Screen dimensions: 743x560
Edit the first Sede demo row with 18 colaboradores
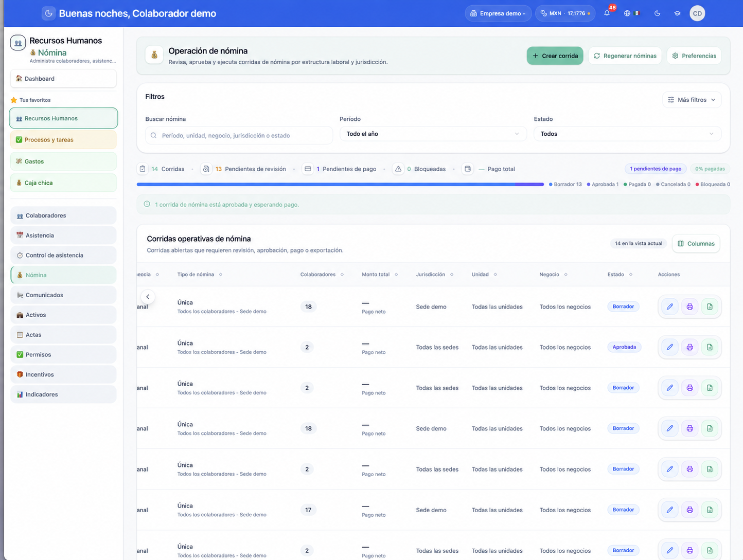[x=670, y=306]
